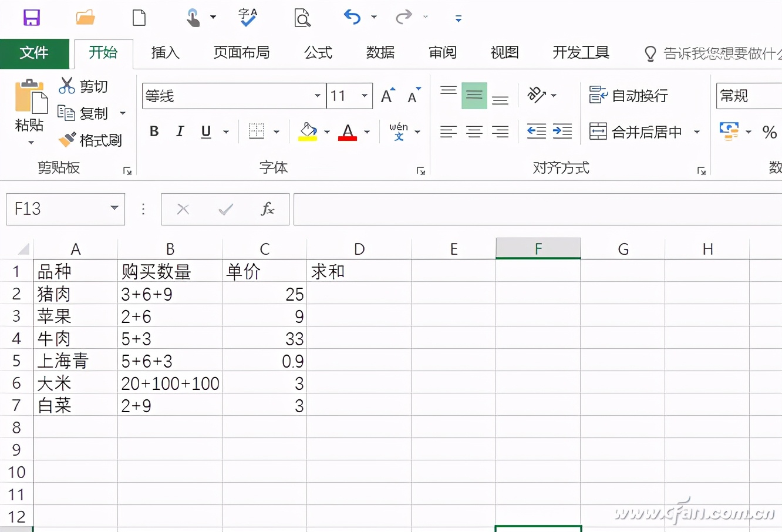Open the 页面布局 tab
The image size is (782, 532).
click(241, 53)
